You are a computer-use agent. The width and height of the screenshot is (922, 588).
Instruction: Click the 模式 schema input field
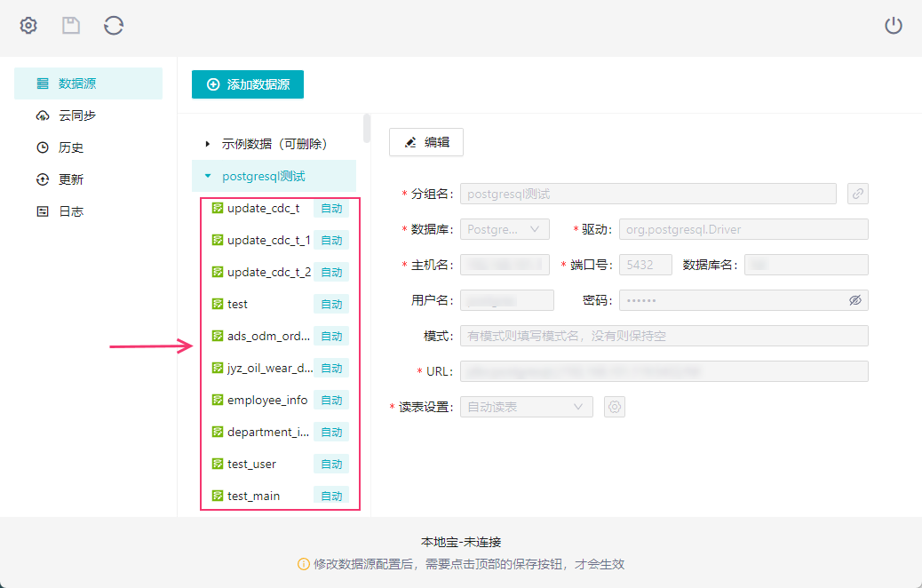click(664, 336)
